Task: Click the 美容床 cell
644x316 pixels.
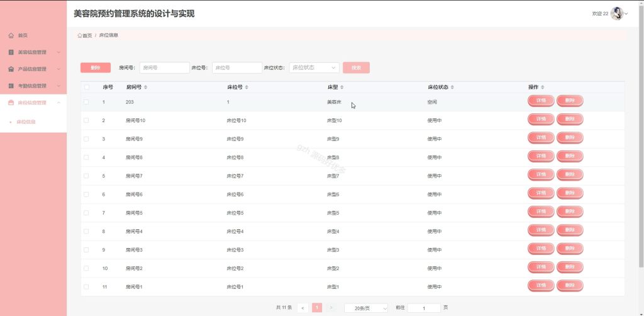Action: 334,102
